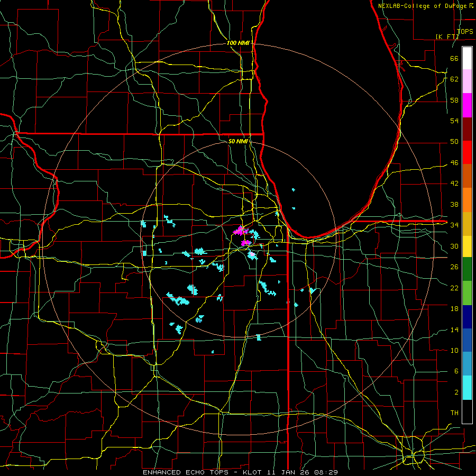This screenshot has width=476, height=476.
Task: Click the yellow swatch in the legend
Action: click(x=467, y=246)
